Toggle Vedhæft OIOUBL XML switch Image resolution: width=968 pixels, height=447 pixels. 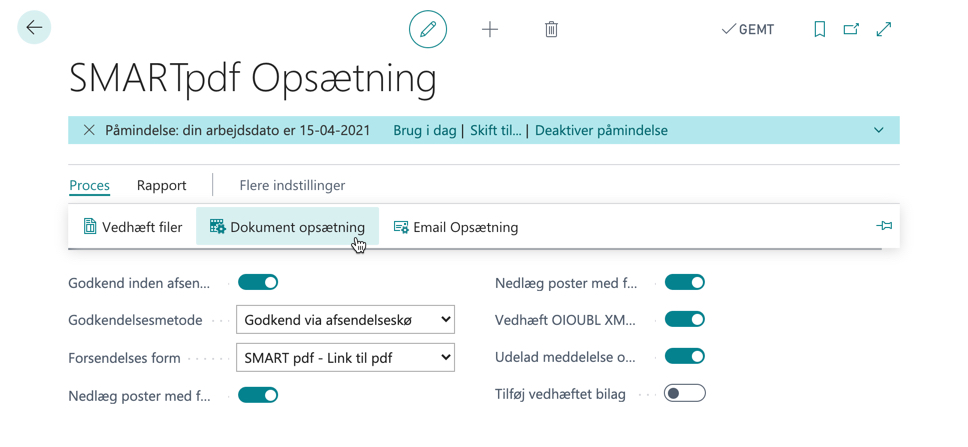coord(685,320)
